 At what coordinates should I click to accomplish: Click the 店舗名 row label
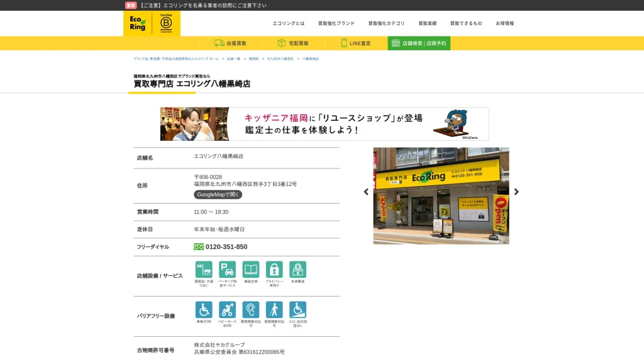[x=145, y=158]
